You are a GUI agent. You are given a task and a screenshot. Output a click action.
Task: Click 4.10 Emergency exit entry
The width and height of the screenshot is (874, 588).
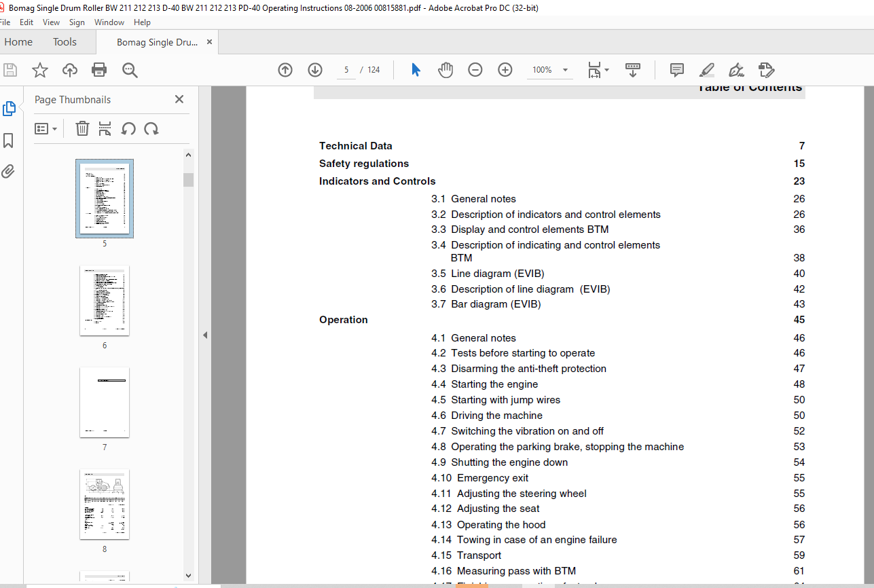coord(479,478)
